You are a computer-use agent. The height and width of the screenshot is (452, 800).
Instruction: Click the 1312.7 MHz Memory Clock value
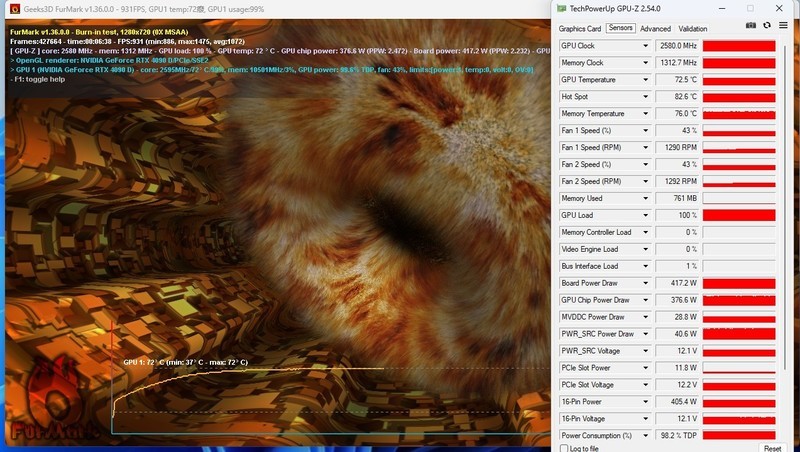(677, 63)
